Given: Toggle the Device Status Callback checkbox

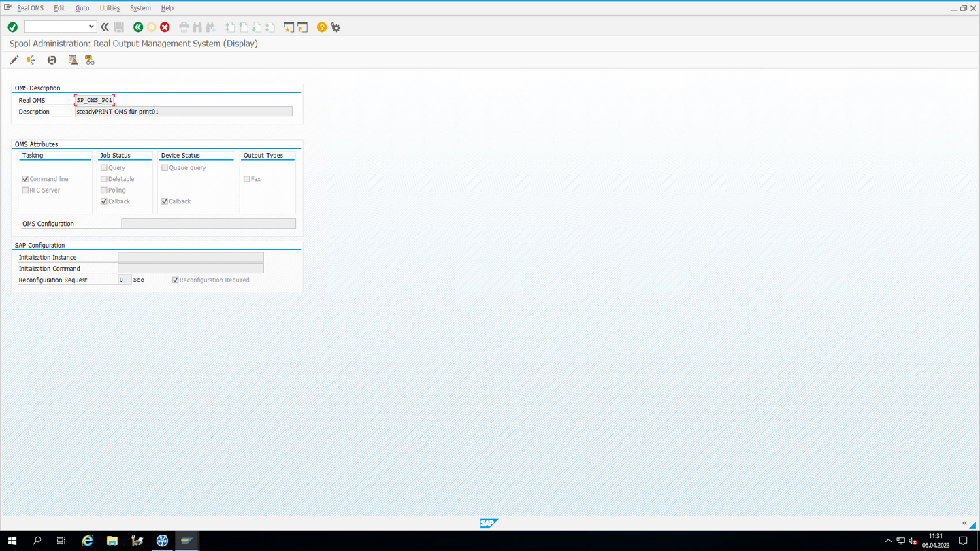Looking at the screenshot, I should point(165,201).
